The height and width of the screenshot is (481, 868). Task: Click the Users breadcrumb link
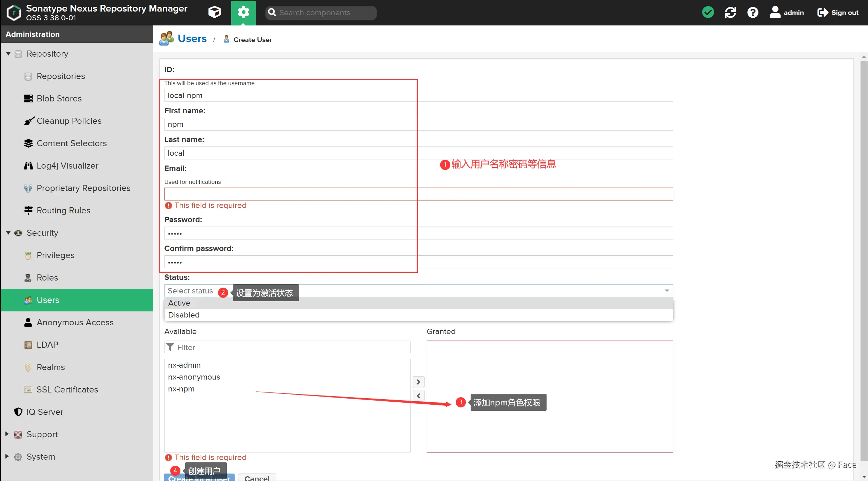click(x=192, y=39)
